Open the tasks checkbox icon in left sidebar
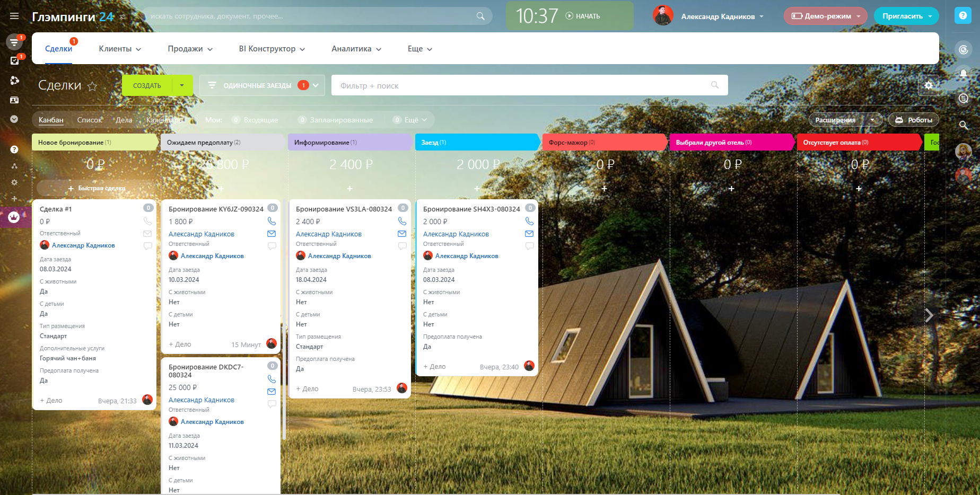Viewport: 980px width, 495px height. pos(14,60)
